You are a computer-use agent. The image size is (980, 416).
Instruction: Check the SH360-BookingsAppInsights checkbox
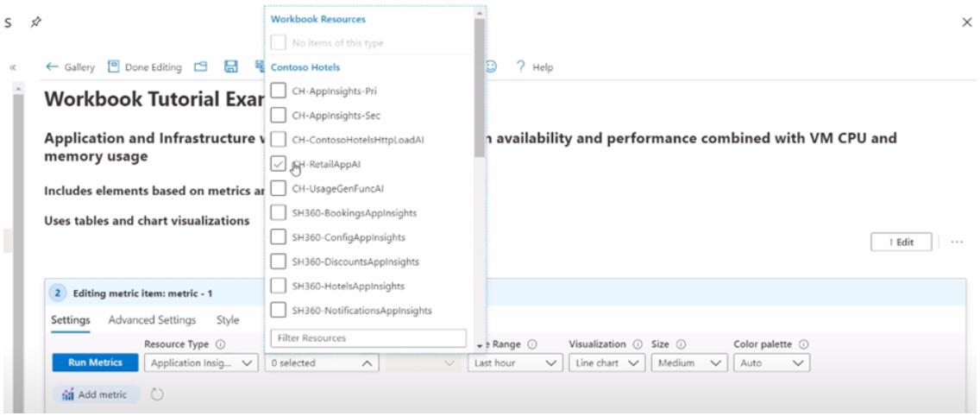(279, 212)
